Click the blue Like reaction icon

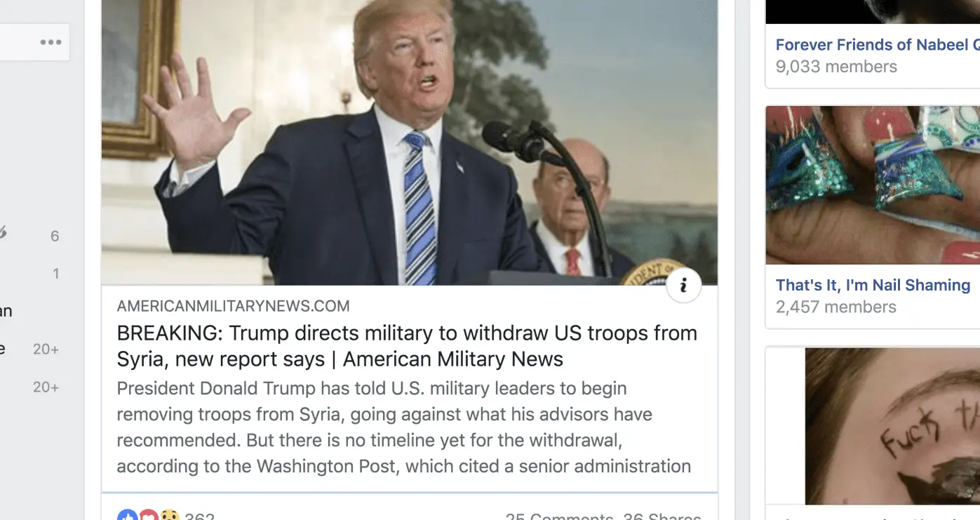[x=127, y=516]
